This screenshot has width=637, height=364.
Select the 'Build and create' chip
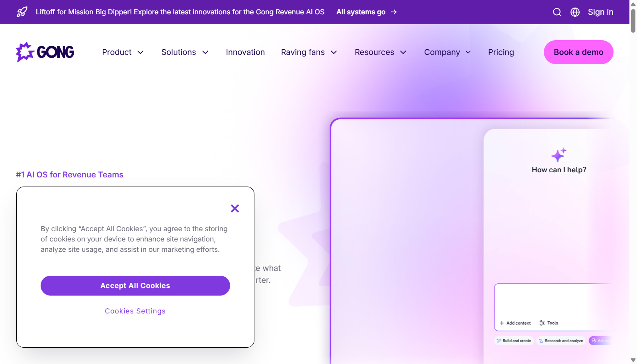[514, 341]
